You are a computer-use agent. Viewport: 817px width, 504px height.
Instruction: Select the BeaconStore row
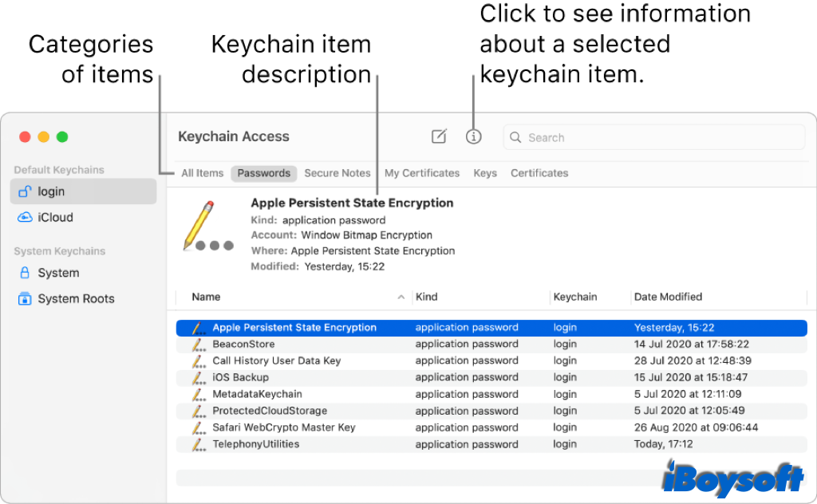click(491, 345)
